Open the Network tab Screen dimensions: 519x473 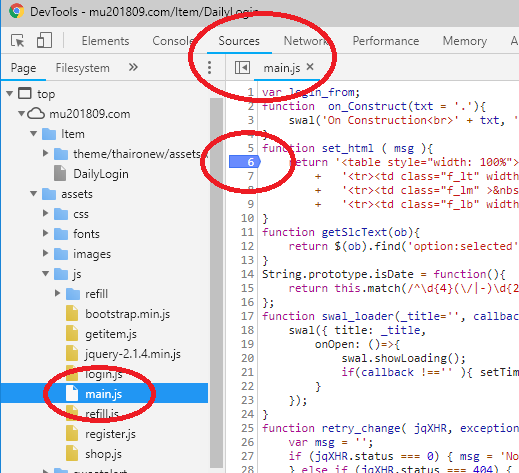coord(306,41)
